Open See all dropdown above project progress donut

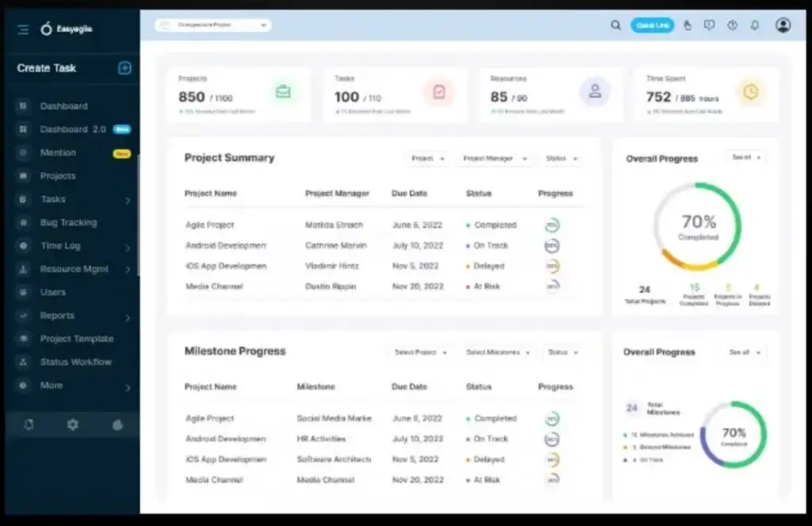[745, 158]
